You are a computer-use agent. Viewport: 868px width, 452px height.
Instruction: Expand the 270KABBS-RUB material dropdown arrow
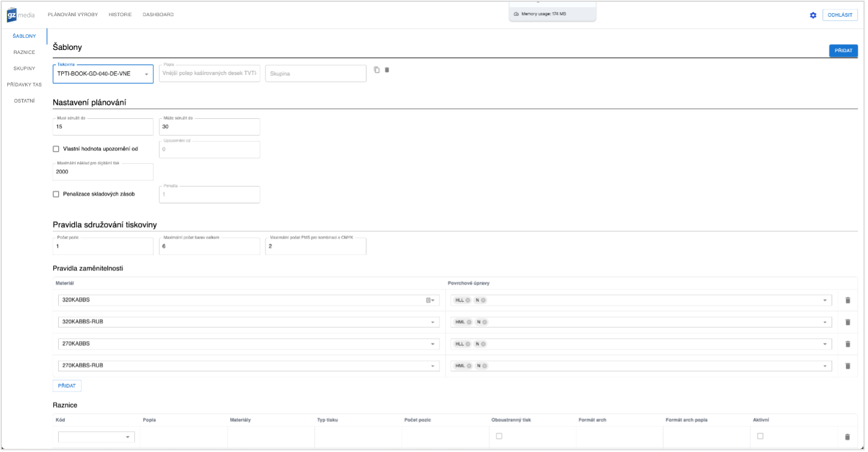click(432, 366)
